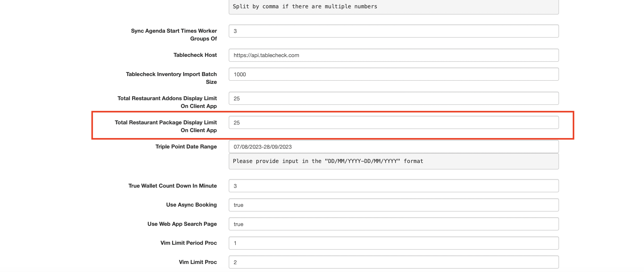Click the DD/MM/YYYY date format hint text
Viewport: 644px width, 272px height.
[328, 161]
